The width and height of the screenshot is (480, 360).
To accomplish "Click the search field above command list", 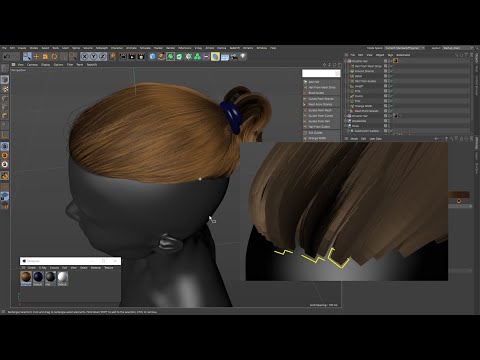I will (x=321, y=73).
